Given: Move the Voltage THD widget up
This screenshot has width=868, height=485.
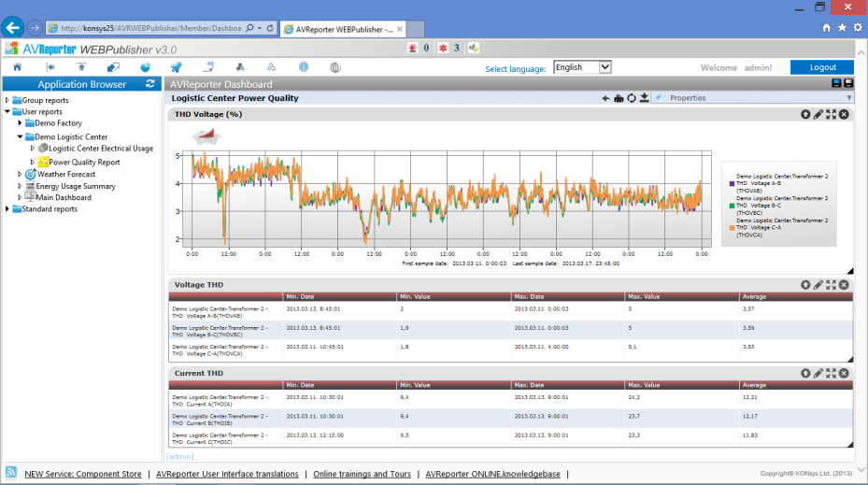Looking at the screenshot, I should 805,285.
